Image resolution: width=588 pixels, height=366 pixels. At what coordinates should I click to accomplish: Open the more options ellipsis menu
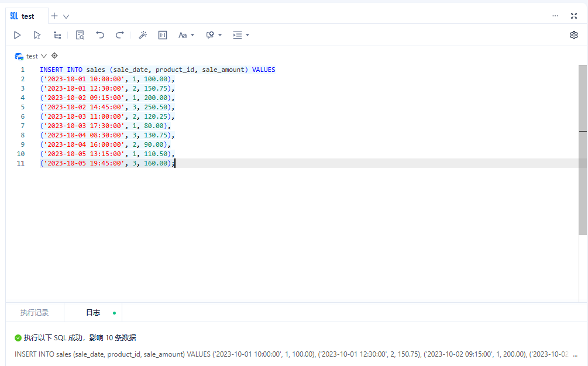coord(555,16)
